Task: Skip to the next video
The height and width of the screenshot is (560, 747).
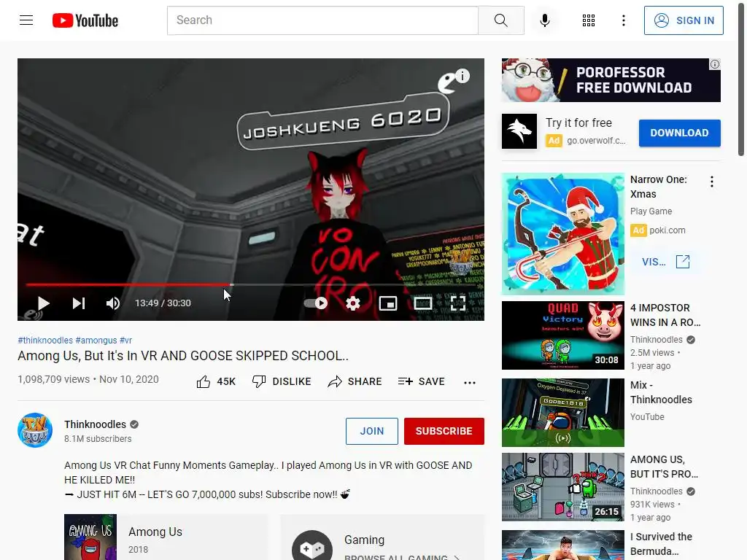Action: click(x=79, y=303)
